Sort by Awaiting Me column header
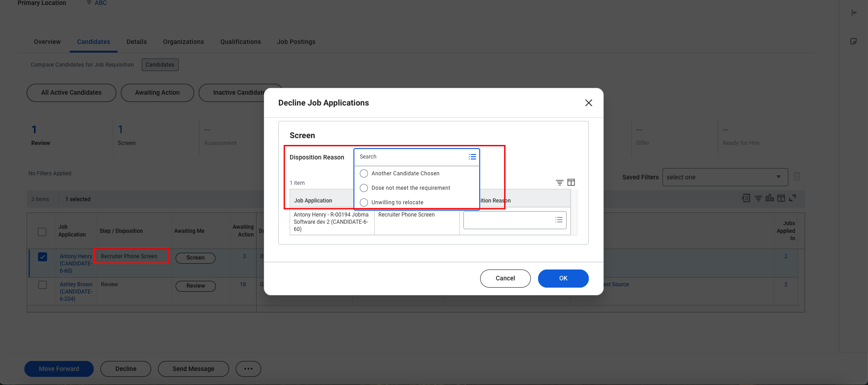This screenshot has width=868, height=385. [x=189, y=231]
